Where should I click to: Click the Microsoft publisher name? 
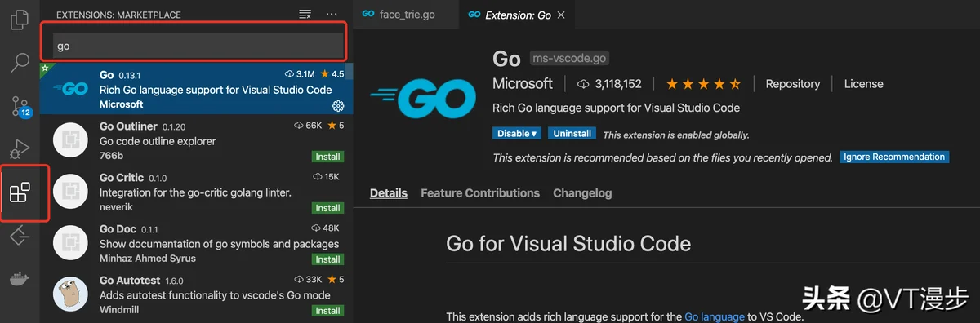point(523,84)
